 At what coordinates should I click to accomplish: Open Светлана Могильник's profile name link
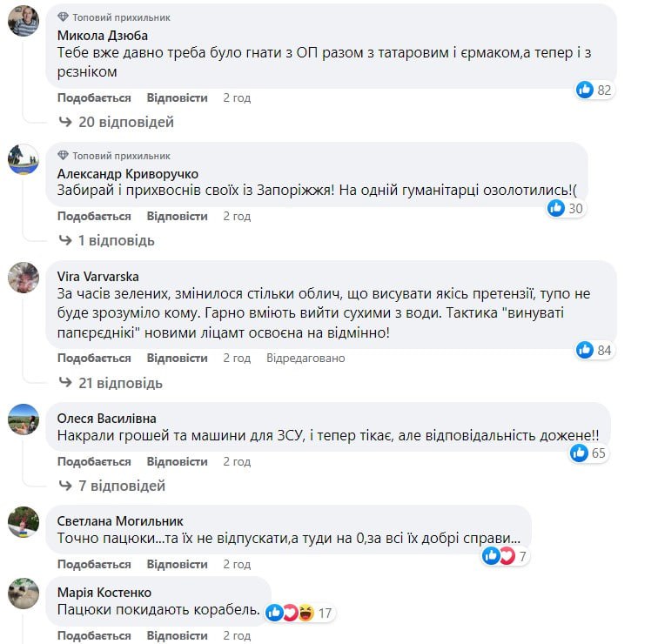coord(121,520)
